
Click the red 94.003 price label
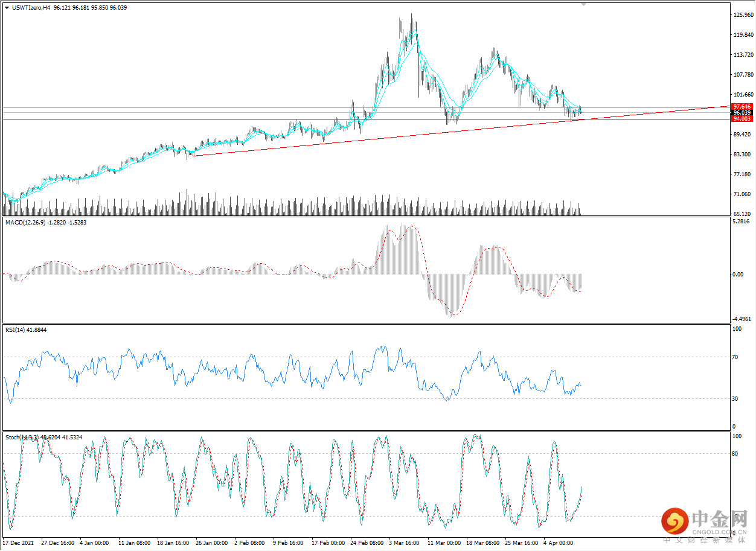tap(741, 119)
